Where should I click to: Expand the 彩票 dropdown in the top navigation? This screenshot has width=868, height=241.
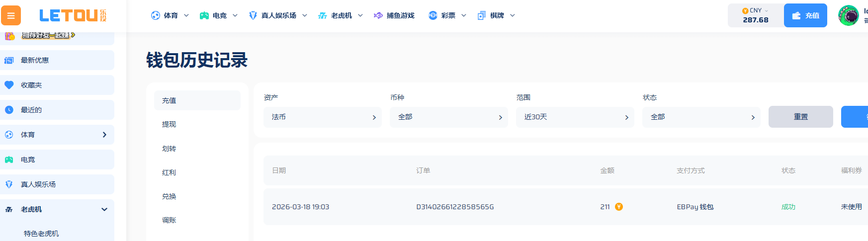(464, 15)
